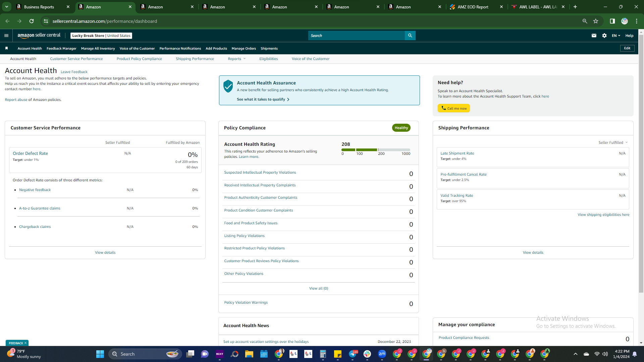Click the Seller Central search field
The image size is (644, 362).
pyautogui.click(x=356, y=36)
